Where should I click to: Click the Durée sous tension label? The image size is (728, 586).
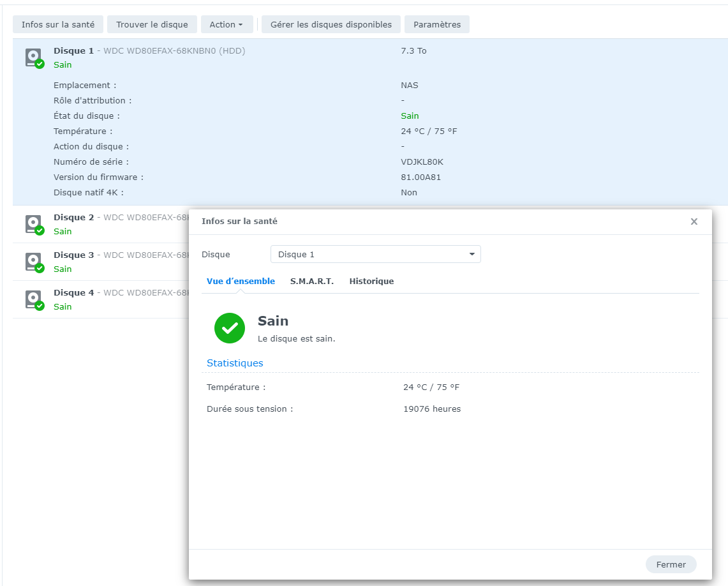249,409
